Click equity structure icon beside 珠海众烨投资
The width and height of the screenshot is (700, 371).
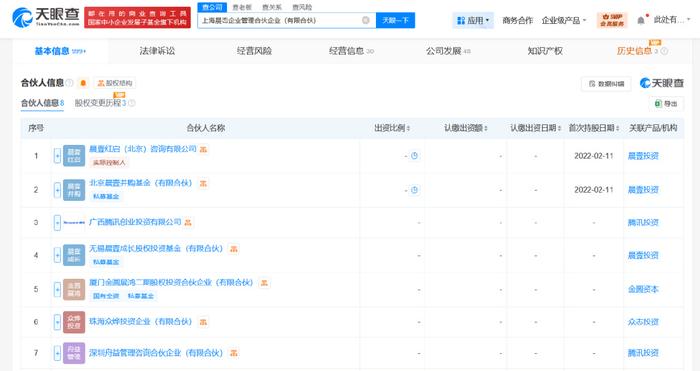tap(203, 322)
